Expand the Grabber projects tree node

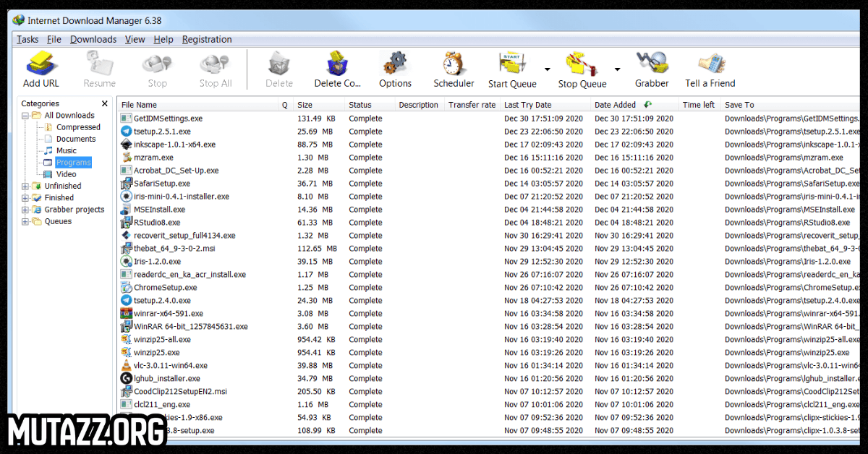pos(26,210)
